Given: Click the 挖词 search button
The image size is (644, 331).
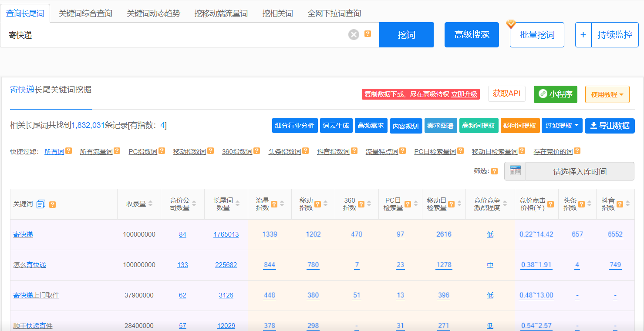Looking at the screenshot, I should pos(406,35).
